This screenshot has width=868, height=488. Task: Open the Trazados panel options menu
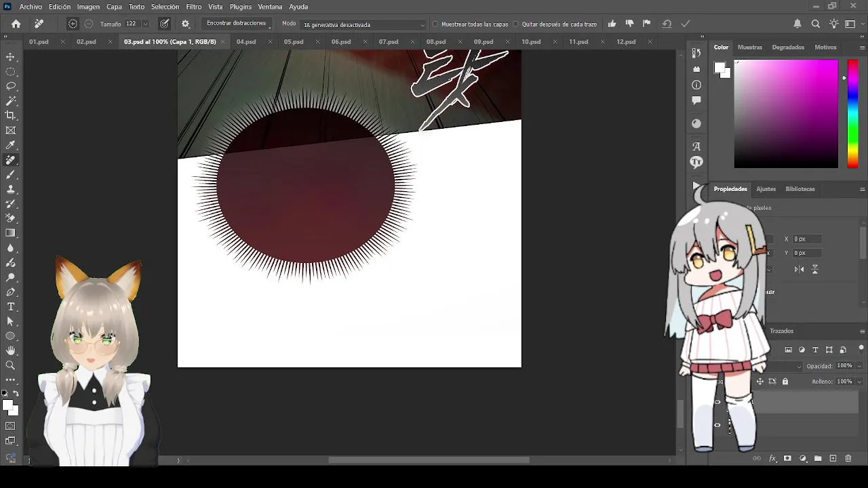point(862,331)
